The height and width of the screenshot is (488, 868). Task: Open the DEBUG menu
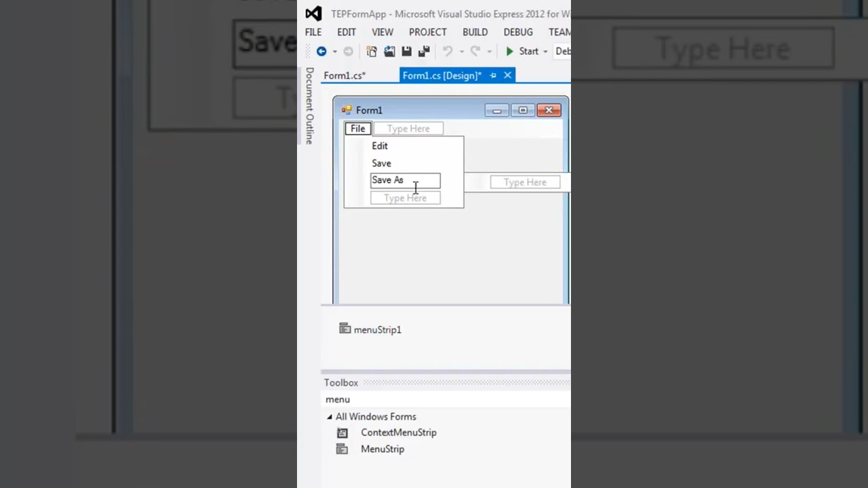(x=518, y=32)
